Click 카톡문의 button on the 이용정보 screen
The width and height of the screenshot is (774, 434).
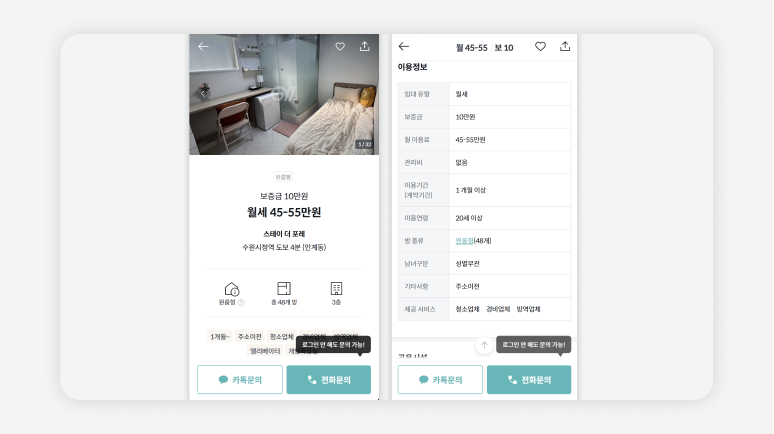440,380
